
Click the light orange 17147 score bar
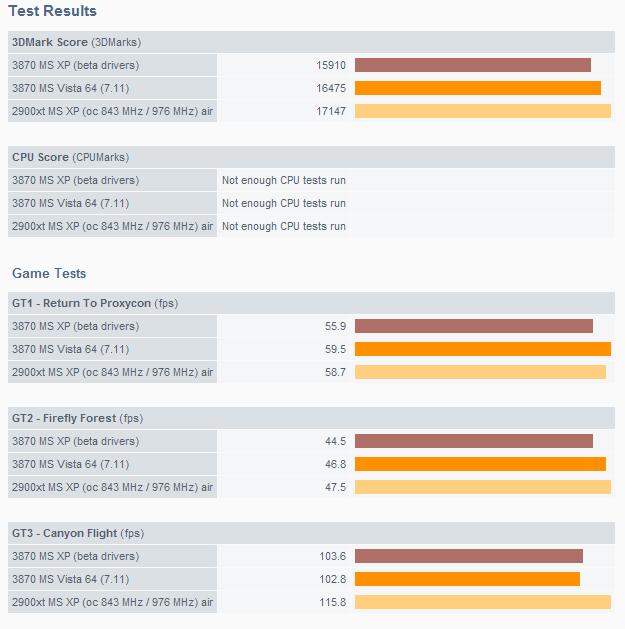coord(482,111)
